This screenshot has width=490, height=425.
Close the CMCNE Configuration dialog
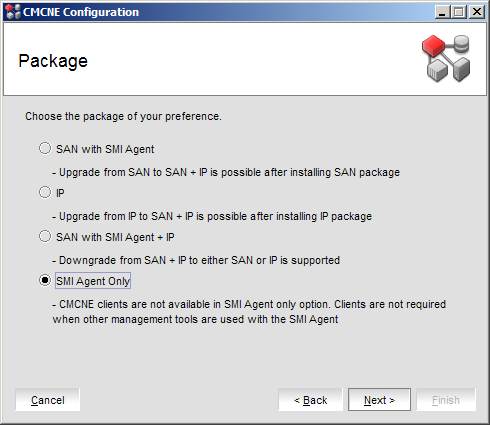477,12
